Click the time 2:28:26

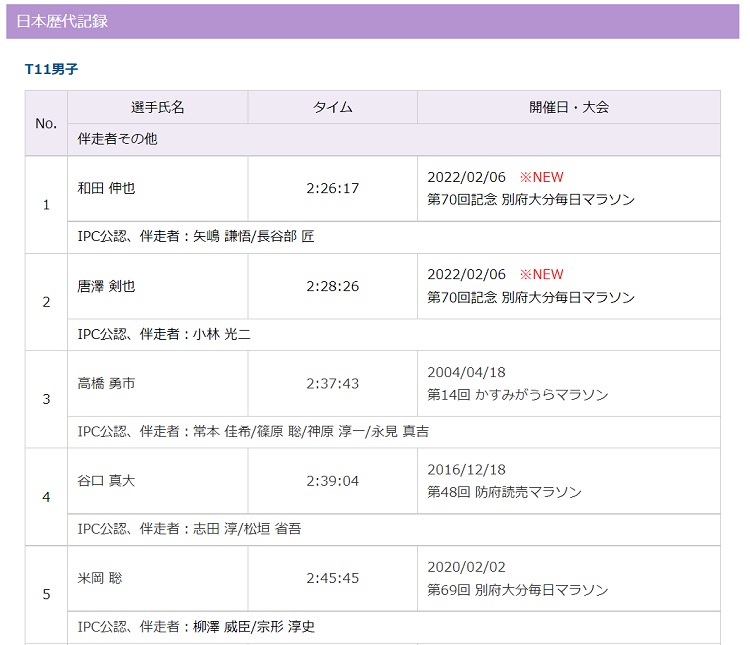point(332,286)
